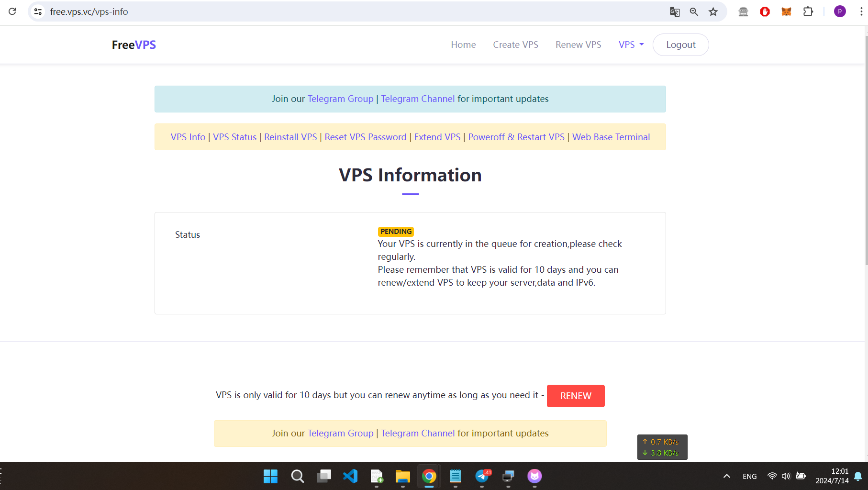Open the Windows Start menu
The width and height of the screenshot is (868, 490).
click(270, 476)
